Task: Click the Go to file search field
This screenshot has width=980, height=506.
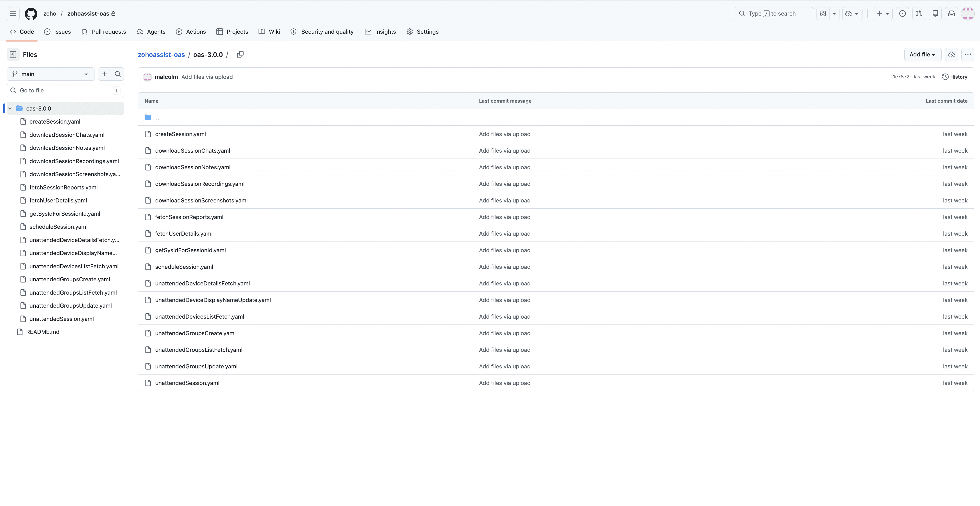Action: point(65,90)
